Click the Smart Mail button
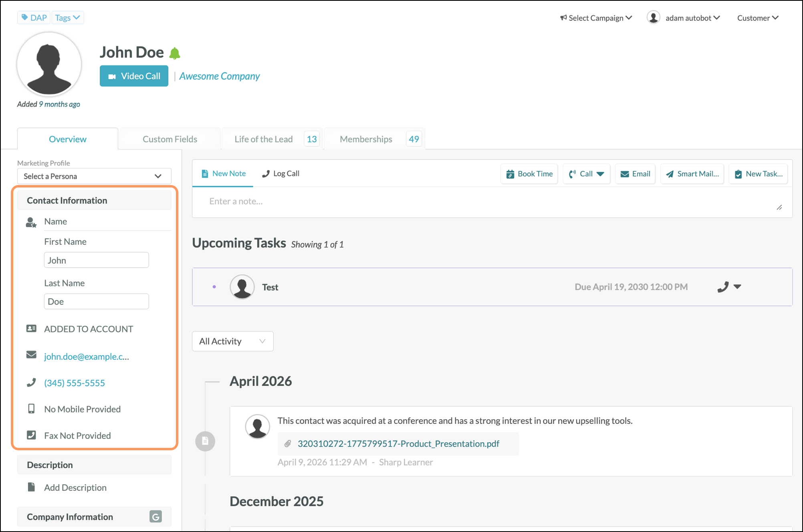803x532 pixels. 692,174
